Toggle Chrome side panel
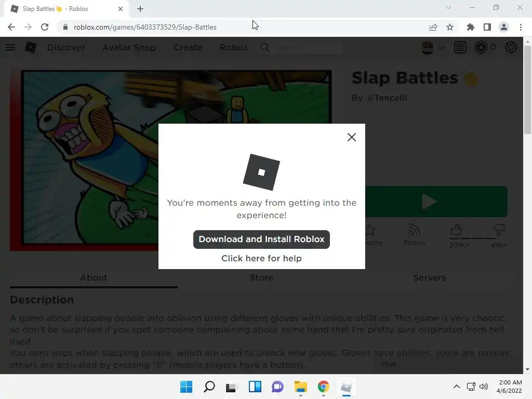 [487, 27]
